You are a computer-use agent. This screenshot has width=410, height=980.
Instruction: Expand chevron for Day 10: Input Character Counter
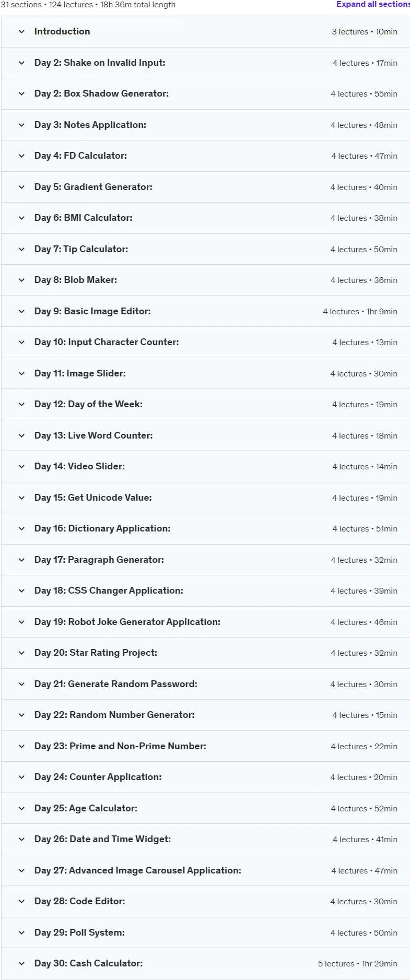pos(21,342)
